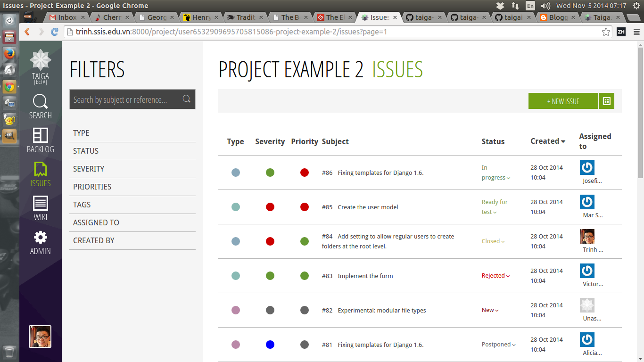Click the red priority dot of issue #86
Screen dimensions: 644x362
(x=304, y=173)
